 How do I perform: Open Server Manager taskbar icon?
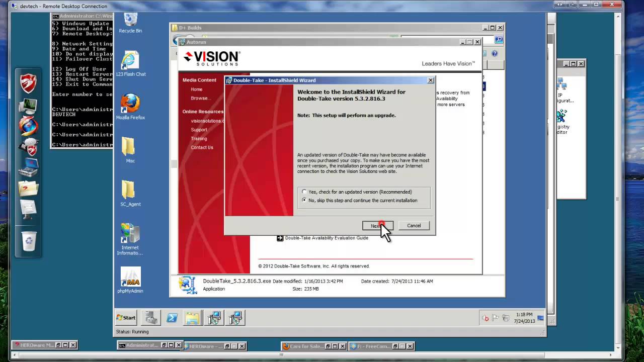click(x=150, y=318)
